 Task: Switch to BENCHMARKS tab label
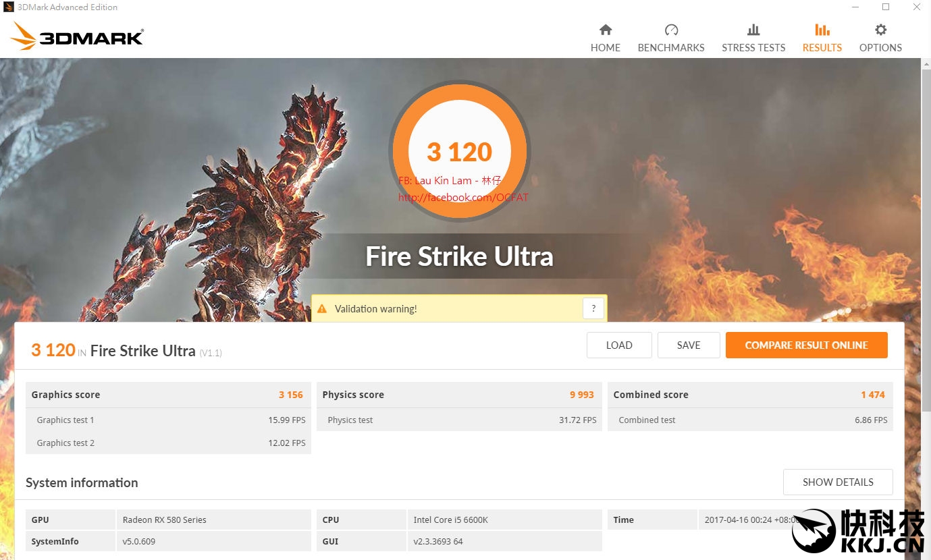671,48
